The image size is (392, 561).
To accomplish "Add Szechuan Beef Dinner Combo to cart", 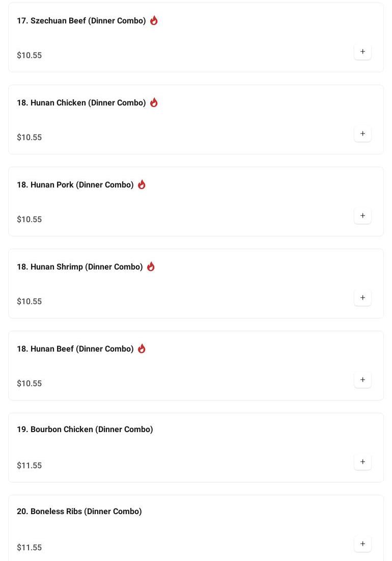I will point(362,51).
